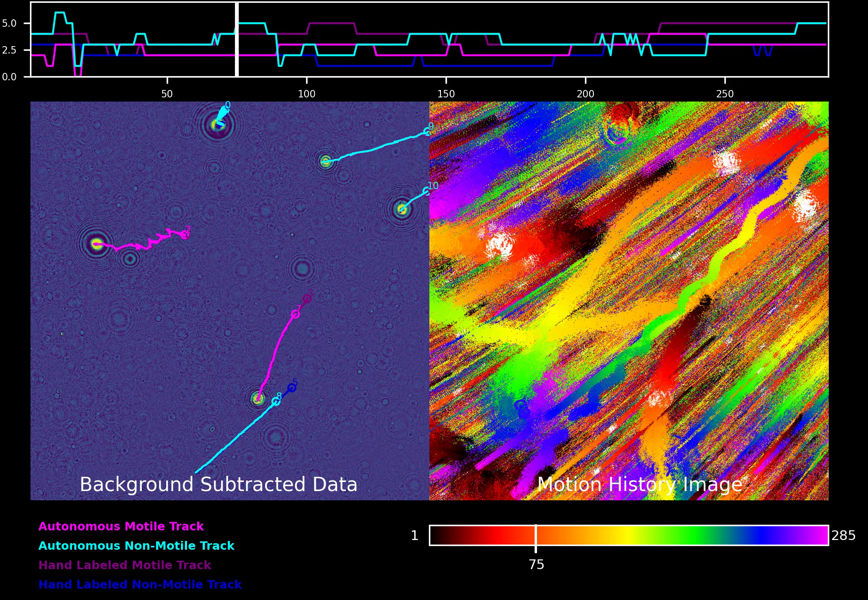Select the purple circle marker of track 3
The width and height of the screenshot is (868, 600).
[307, 299]
